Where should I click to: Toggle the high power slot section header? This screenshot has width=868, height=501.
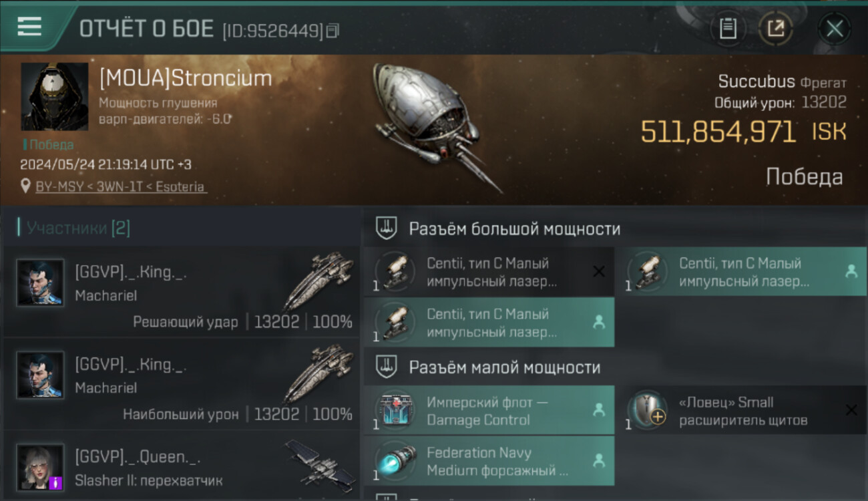[x=615, y=228]
